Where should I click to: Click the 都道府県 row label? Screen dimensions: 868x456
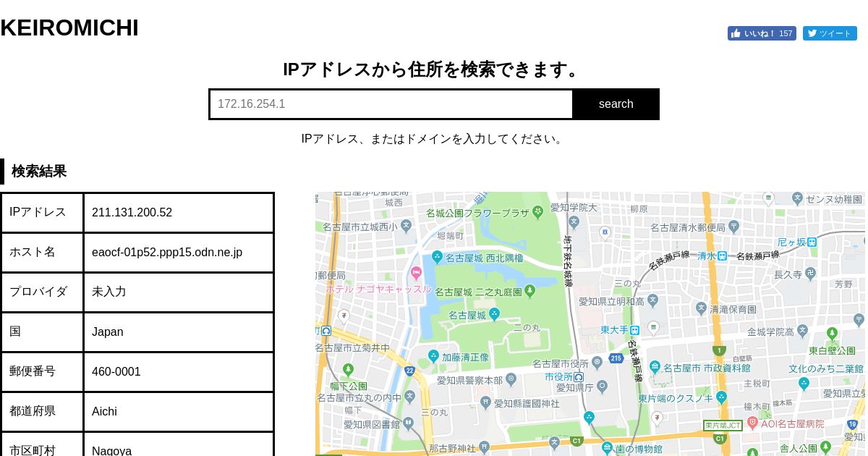(33, 411)
